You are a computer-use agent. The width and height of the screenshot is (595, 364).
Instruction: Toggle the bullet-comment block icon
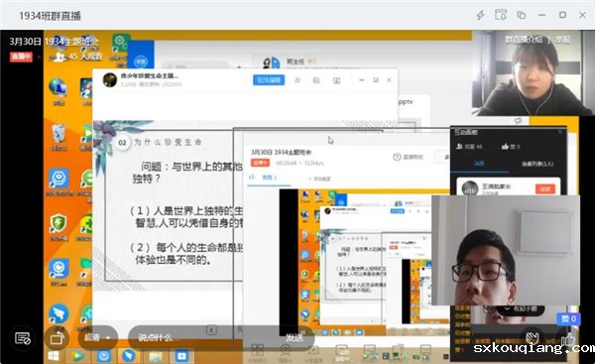23,337
